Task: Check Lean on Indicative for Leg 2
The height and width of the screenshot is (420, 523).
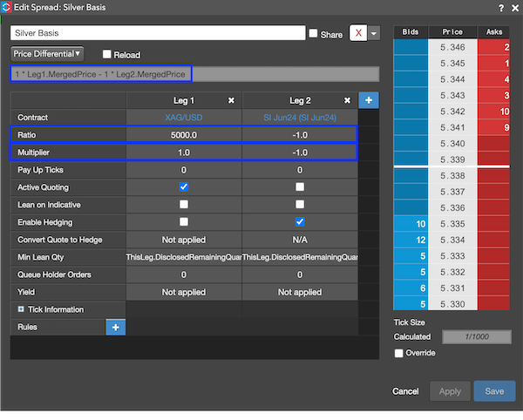Action: (x=300, y=204)
